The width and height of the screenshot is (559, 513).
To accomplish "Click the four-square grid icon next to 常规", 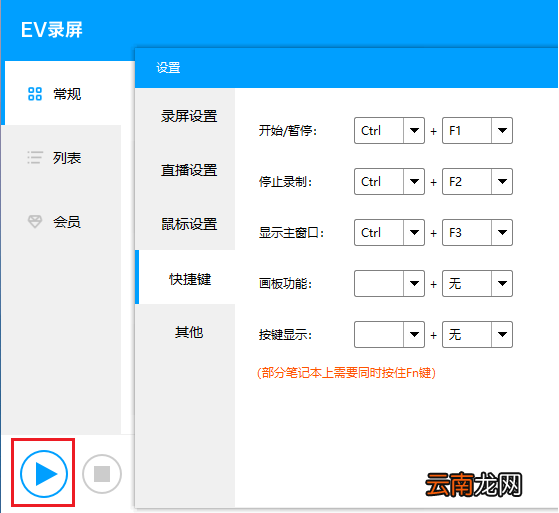I will [35, 94].
